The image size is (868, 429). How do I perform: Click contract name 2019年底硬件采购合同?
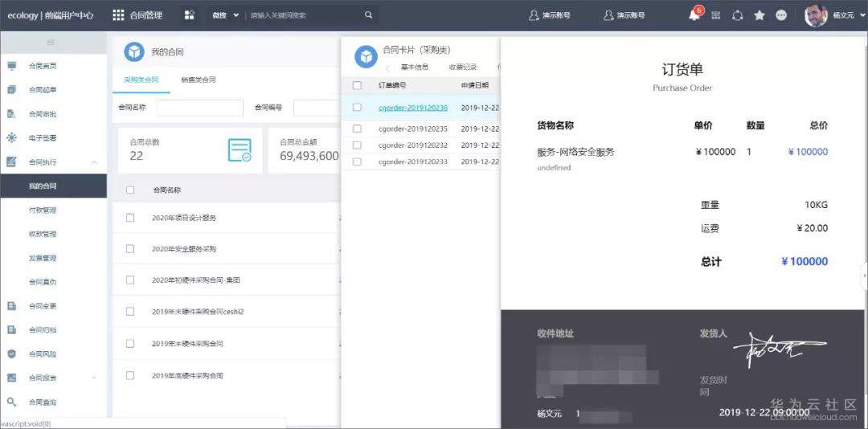187,375
